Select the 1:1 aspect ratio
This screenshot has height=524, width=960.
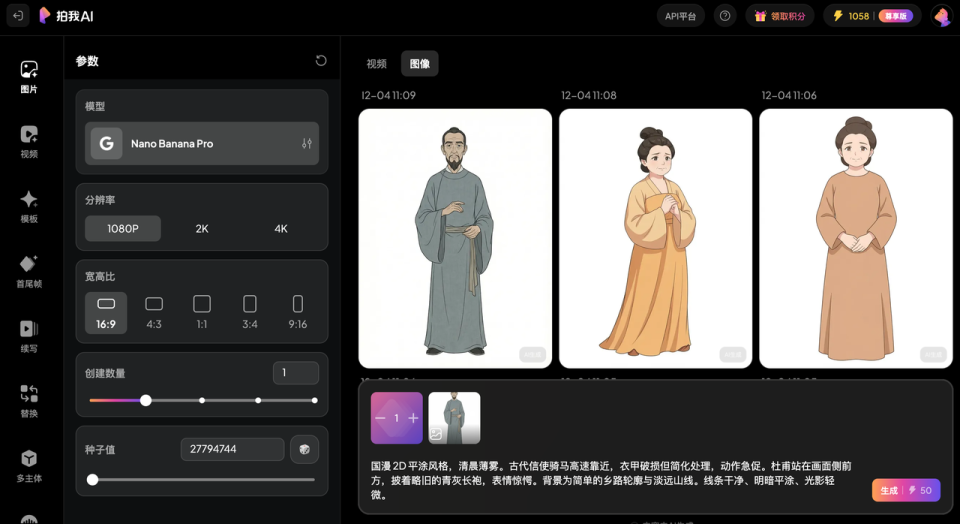pos(202,313)
